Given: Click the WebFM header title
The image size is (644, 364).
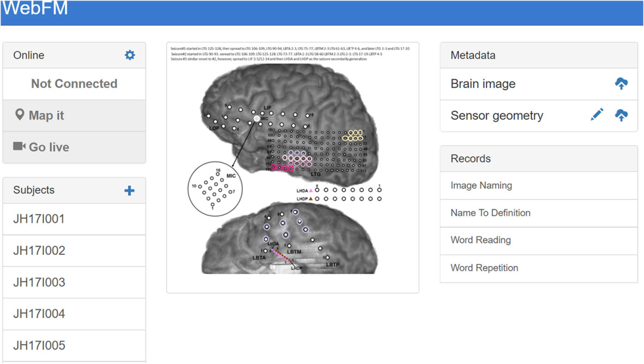Looking at the screenshot, I should coord(35,8).
